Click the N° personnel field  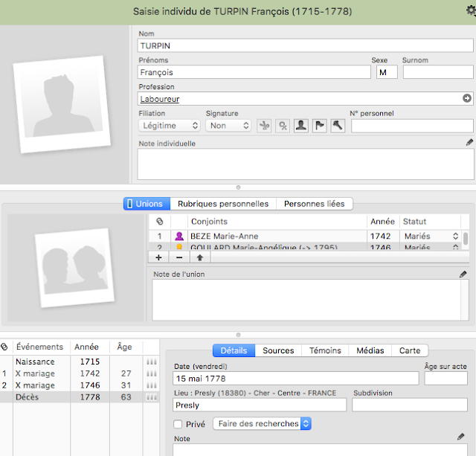pos(412,126)
